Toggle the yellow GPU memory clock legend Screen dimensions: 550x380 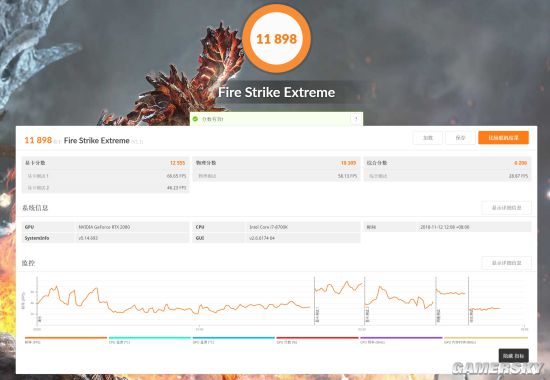[x=486, y=340]
